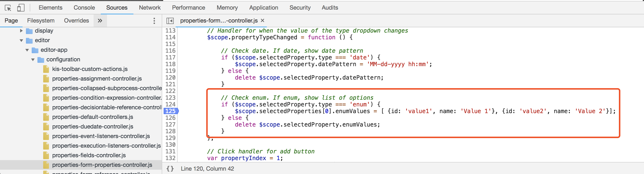Open properties-decisiontable-reference-controller file
The image size is (644, 174).
point(107,107)
